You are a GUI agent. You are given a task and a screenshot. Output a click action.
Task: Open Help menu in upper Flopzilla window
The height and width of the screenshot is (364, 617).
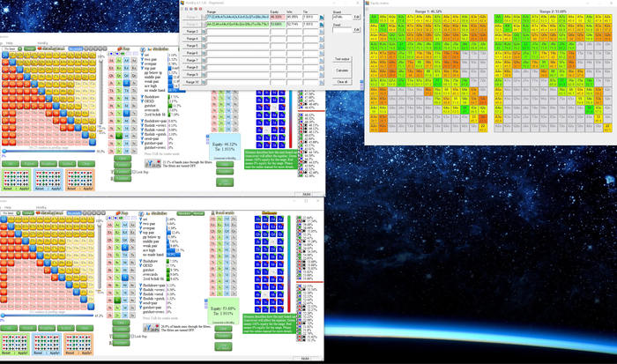[10, 43]
